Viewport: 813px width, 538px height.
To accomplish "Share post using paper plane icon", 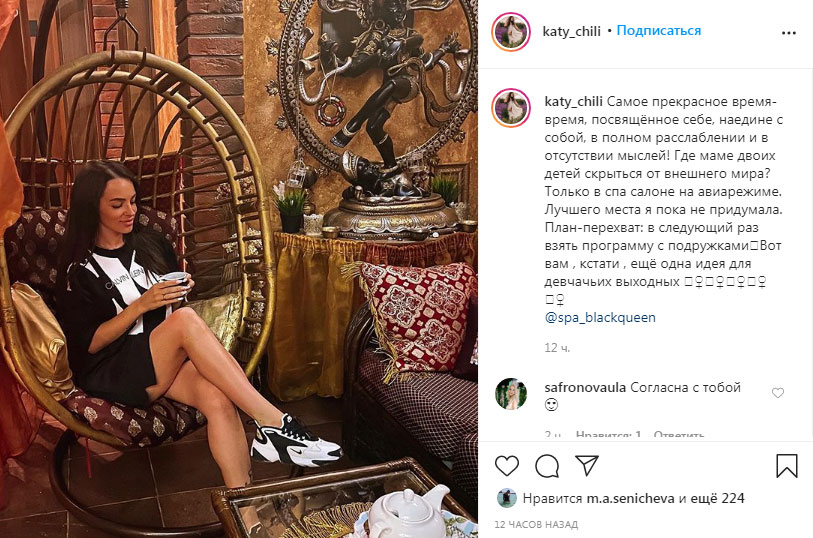I will click(x=587, y=465).
